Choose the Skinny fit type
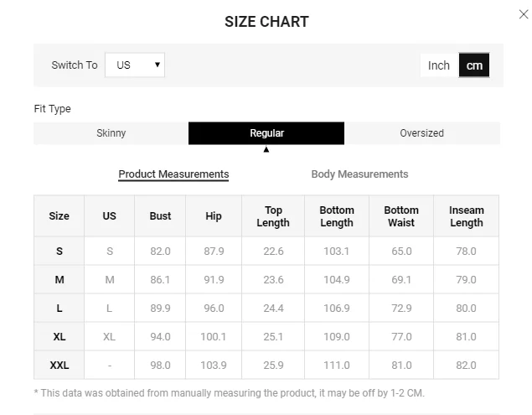This screenshot has height=415, width=532. [111, 133]
